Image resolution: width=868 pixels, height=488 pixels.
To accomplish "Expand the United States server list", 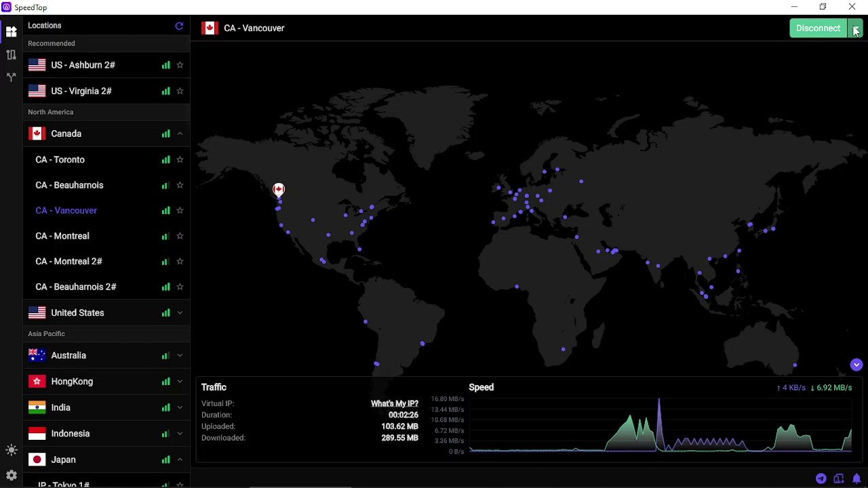I will (180, 313).
